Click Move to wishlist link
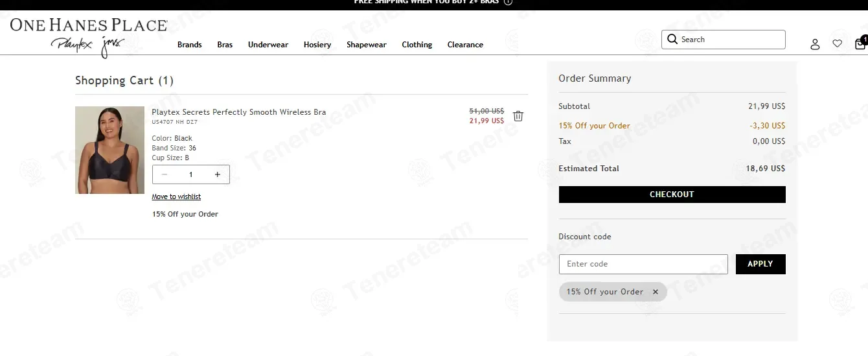868x356 pixels. [176, 196]
